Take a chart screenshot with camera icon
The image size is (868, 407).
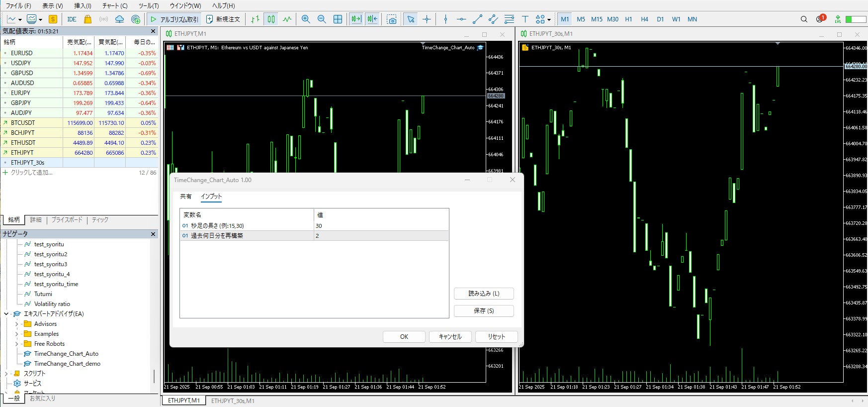point(392,19)
